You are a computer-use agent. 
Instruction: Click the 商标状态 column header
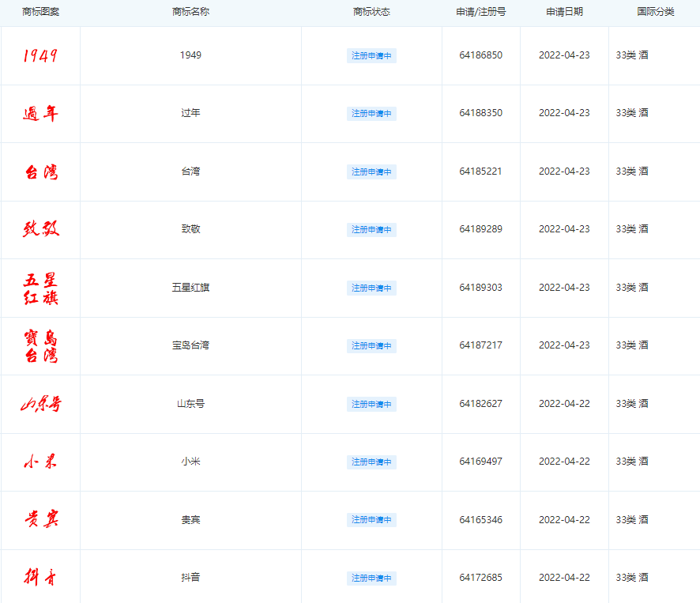tap(371, 12)
